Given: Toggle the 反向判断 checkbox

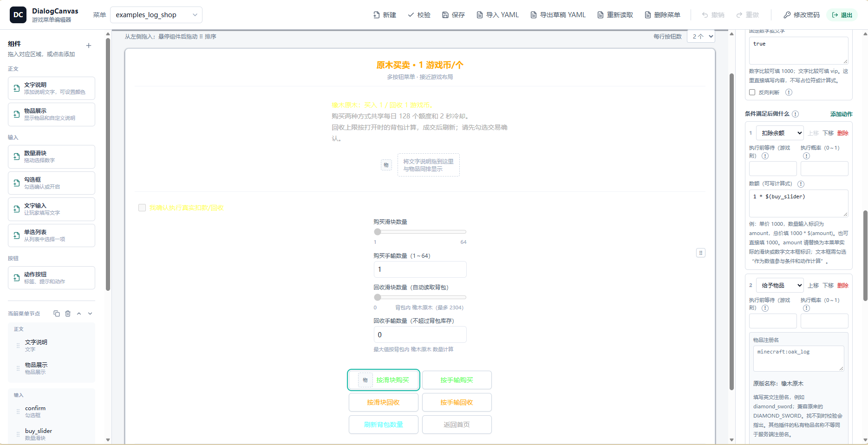Looking at the screenshot, I should 752,92.
